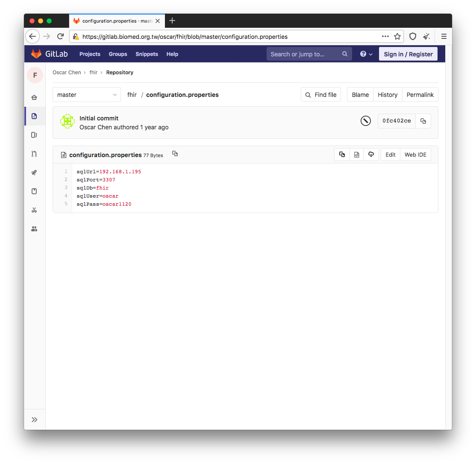Copy file contents icon button
This screenshot has height=464, width=476.
coord(342,155)
